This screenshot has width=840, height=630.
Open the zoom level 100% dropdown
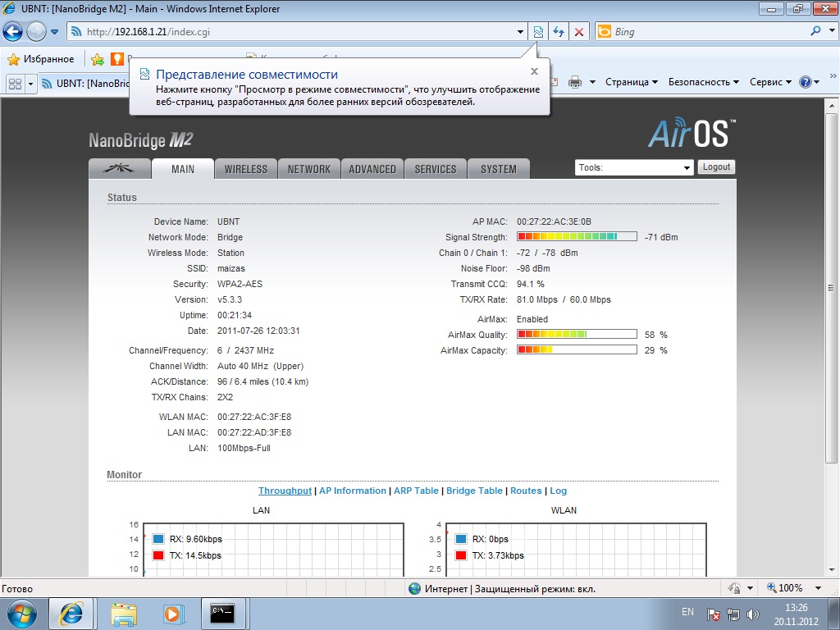pyautogui.click(x=818, y=588)
